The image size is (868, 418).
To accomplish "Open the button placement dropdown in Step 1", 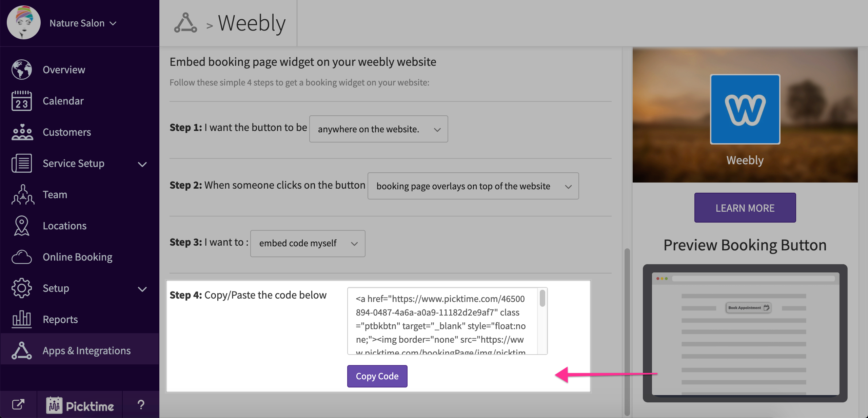I will pyautogui.click(x=378, y=129).
